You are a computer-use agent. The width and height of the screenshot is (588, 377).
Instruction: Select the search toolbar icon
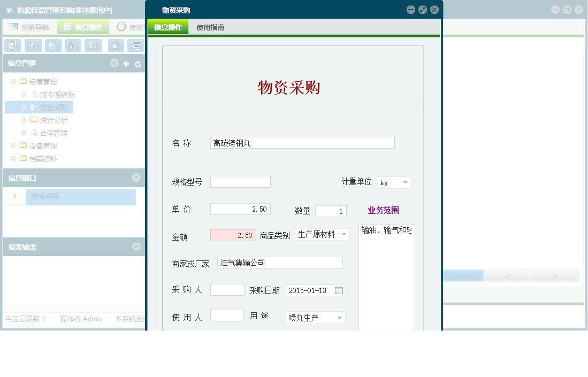(x=13, y=45)
